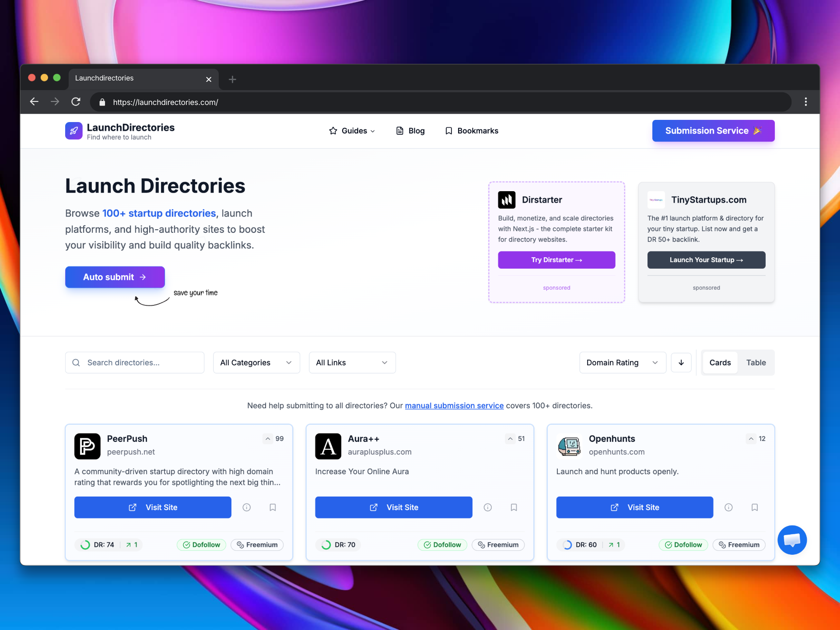Image resolution: width=840 pixels, height=630 pixels.
Task: Click the Aura++ DR: 70 indicator
Action: coord(339,545)
